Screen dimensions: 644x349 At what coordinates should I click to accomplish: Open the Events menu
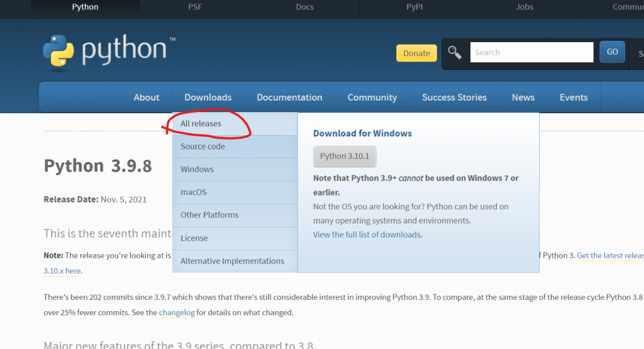(x=574, y=97)
